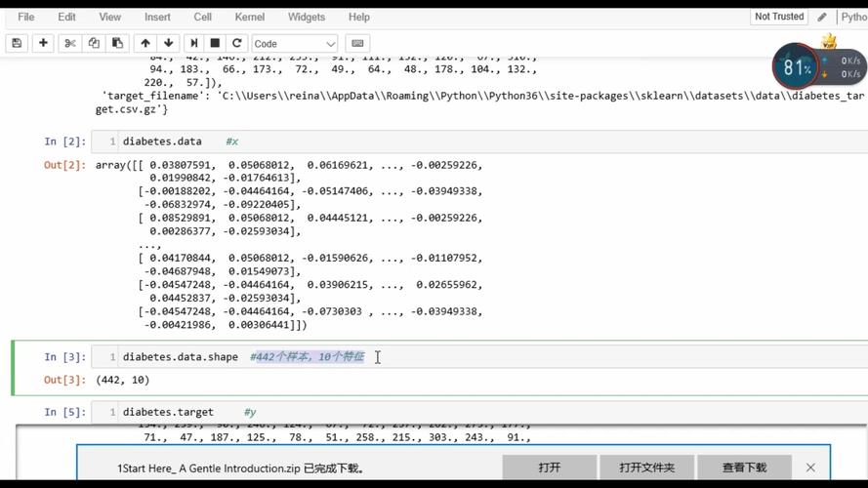This screenshot has width=868, height=488.
Task: Click the diabetes.target code cell In [5]
Action: click(479, 412)
